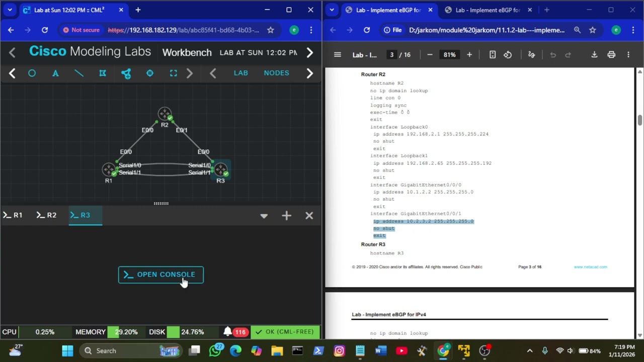The image size is (644, 362).
Task: Close the console panel with X
Action: coord(309,216)
